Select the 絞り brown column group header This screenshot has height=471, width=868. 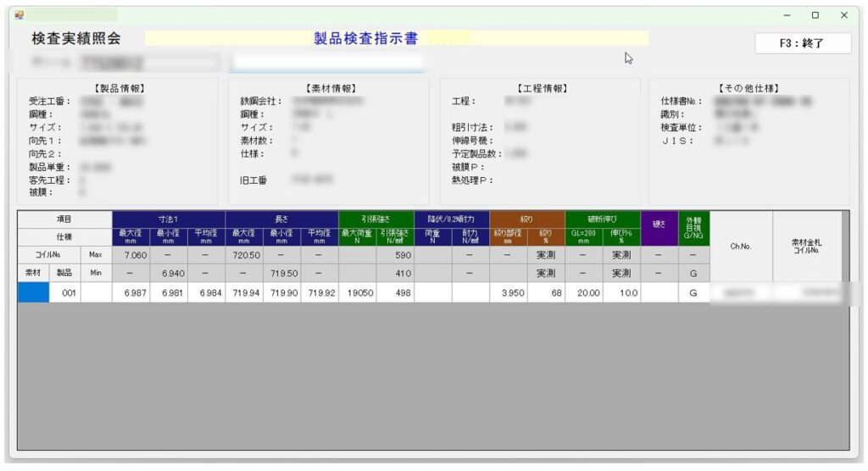526,219
